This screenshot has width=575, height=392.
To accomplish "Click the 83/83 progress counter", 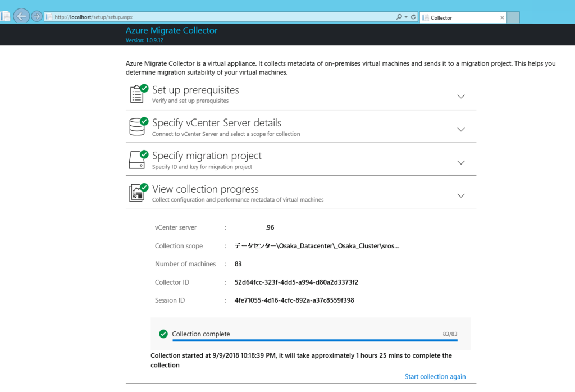I will point(450,334).
